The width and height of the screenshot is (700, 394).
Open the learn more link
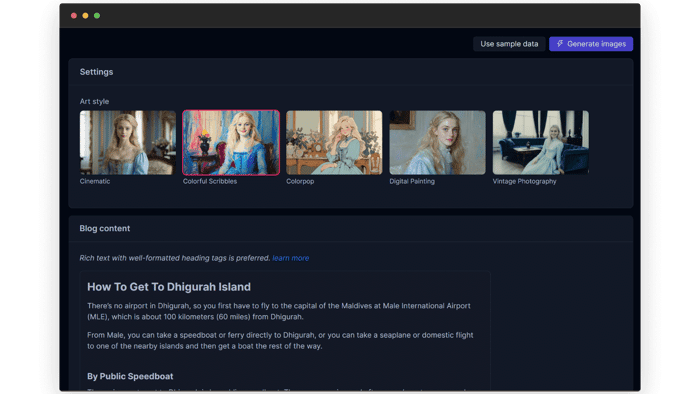click(x=291, y=258)
